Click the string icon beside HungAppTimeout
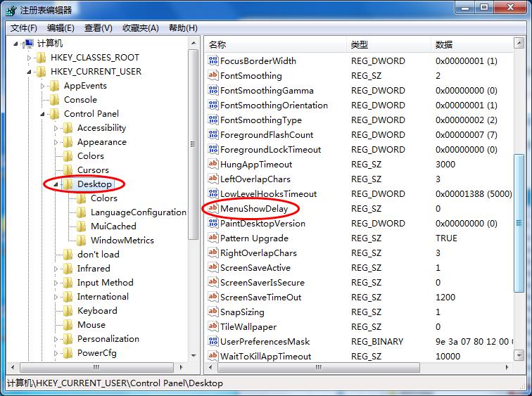 coord(214,165)
